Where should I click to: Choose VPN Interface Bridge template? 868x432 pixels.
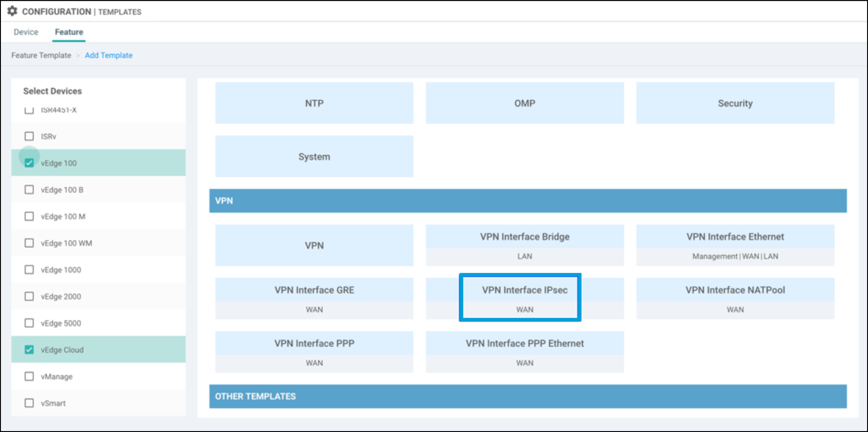tap(525, 245)
